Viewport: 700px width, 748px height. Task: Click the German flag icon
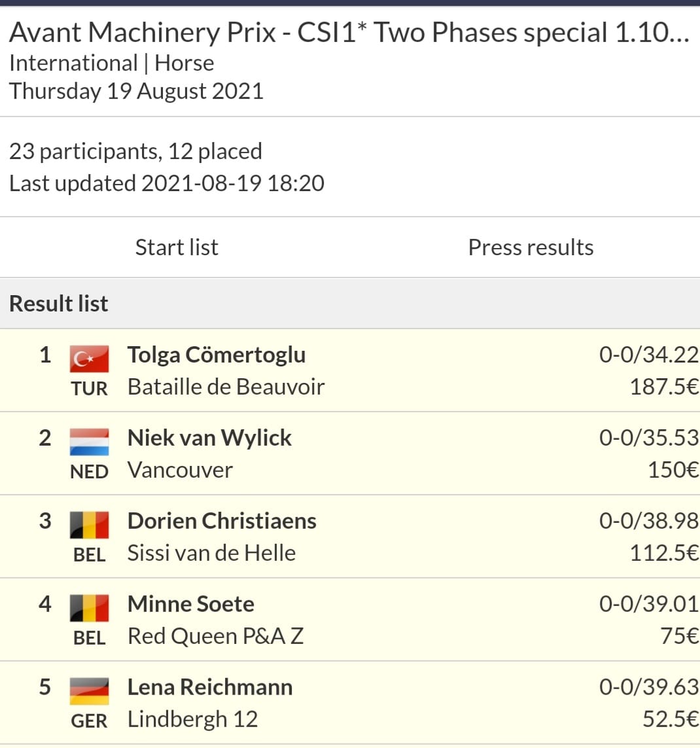tap(89, 691)
